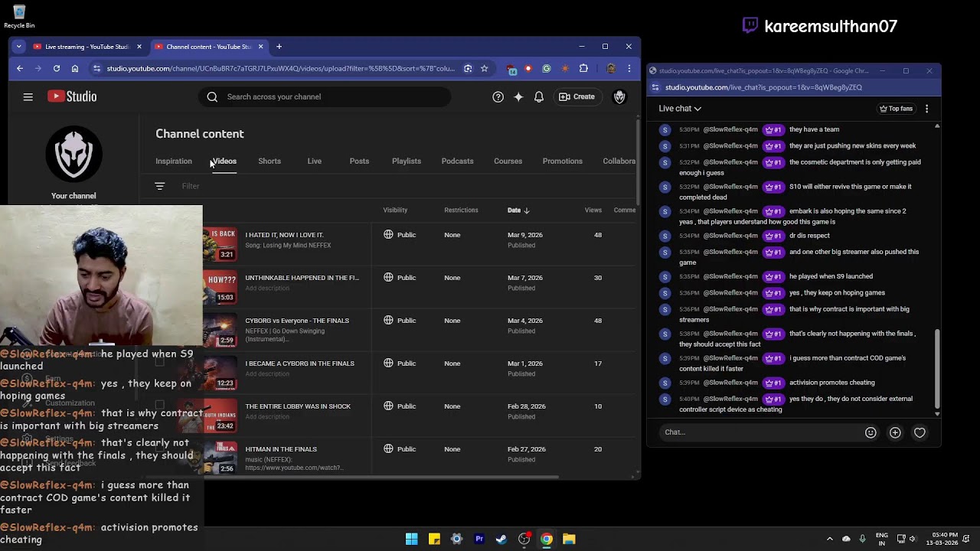Reload the page in Chrome
The height and width of the screenshot is (551, 980).
click(57, 68)
